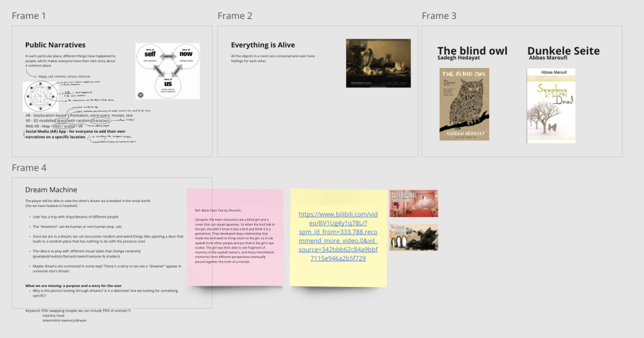
Task: Select the Superliminal game thumbnail
Action: [414, 203]
